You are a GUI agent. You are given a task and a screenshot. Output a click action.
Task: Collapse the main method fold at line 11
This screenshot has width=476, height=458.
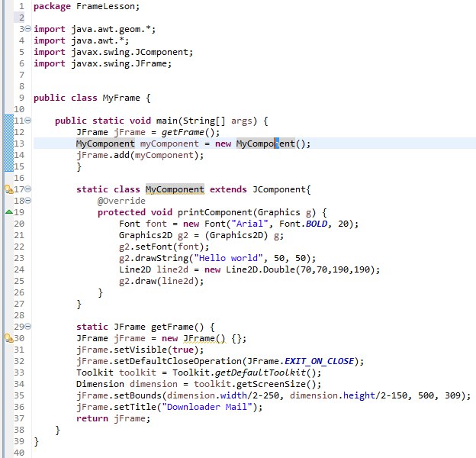[x=27, y=121]
